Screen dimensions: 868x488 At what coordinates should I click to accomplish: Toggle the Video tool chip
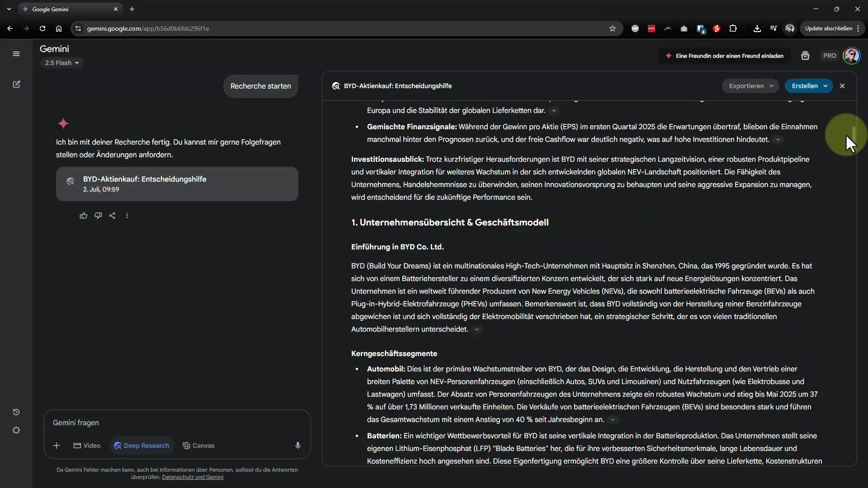[x=87, y=446]
